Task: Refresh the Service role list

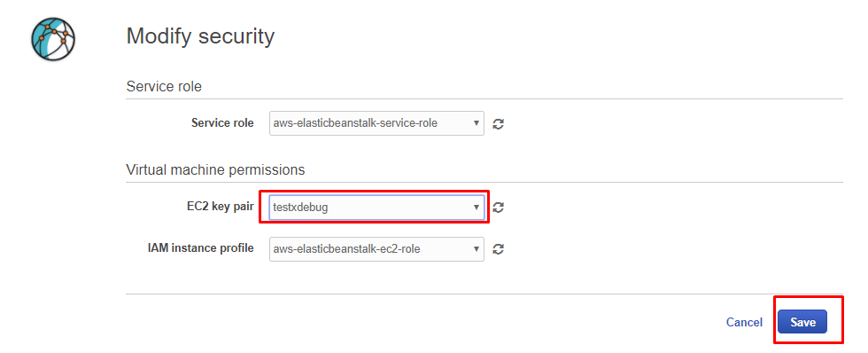Action: pos(498,123)
